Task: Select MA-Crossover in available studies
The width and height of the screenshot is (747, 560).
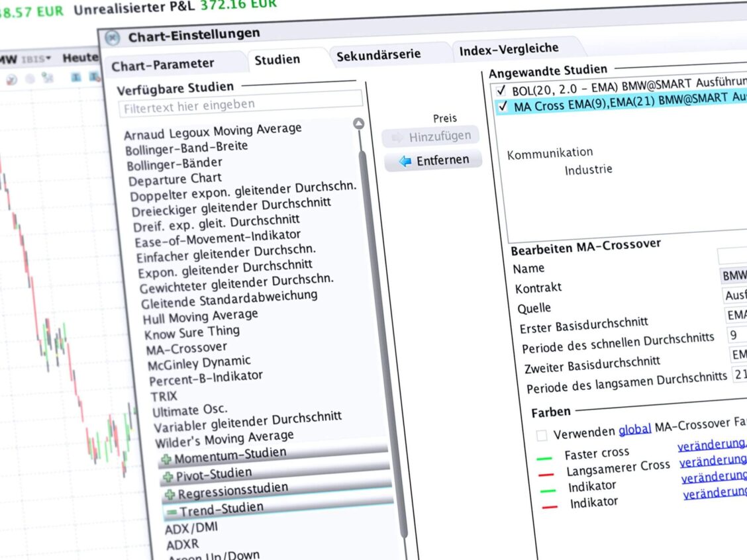Action: (187, 348)
